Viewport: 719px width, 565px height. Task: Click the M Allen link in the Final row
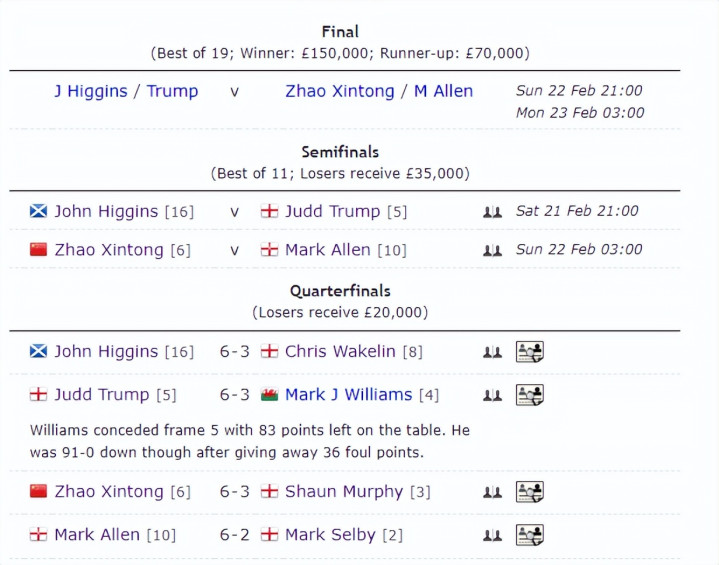coord(443,91)
